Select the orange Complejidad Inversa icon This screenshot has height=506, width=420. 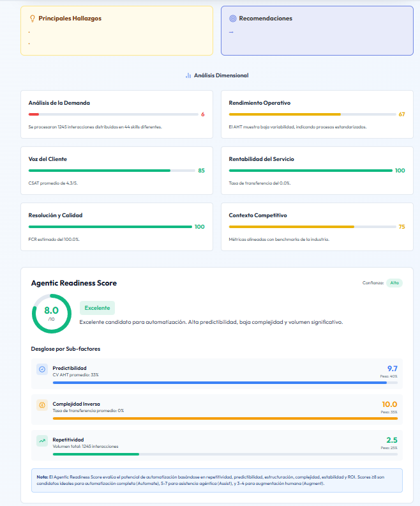(42, 405)
